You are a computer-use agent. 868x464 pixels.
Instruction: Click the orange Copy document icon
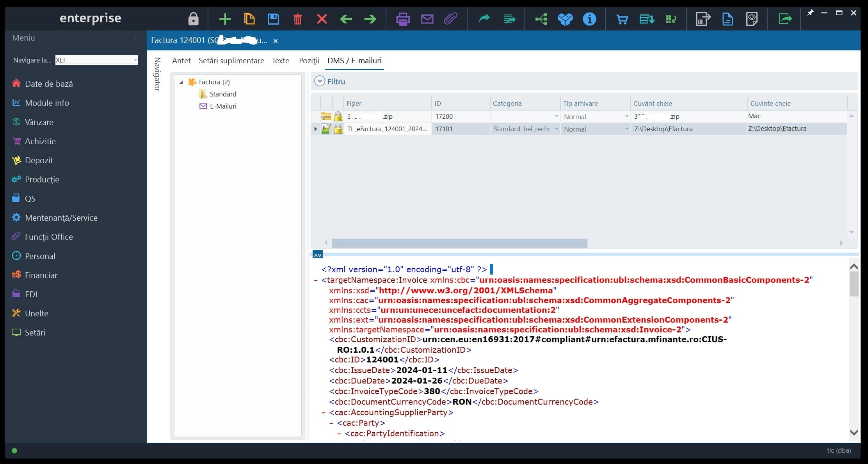[249, 19]
